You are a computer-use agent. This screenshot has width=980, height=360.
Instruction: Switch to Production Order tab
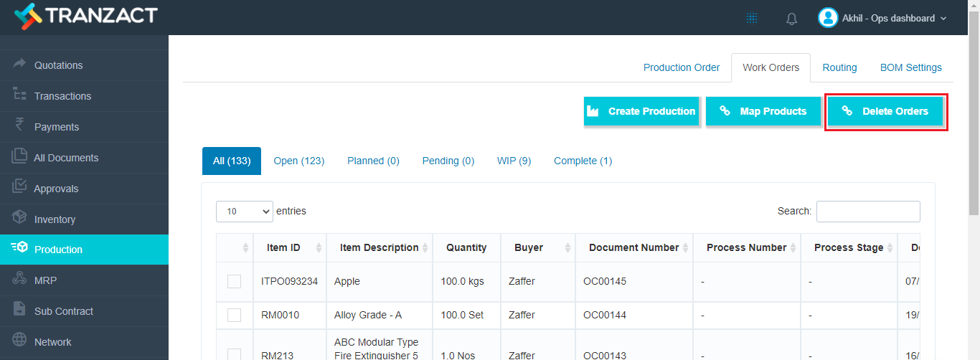[x=682, y=67]
